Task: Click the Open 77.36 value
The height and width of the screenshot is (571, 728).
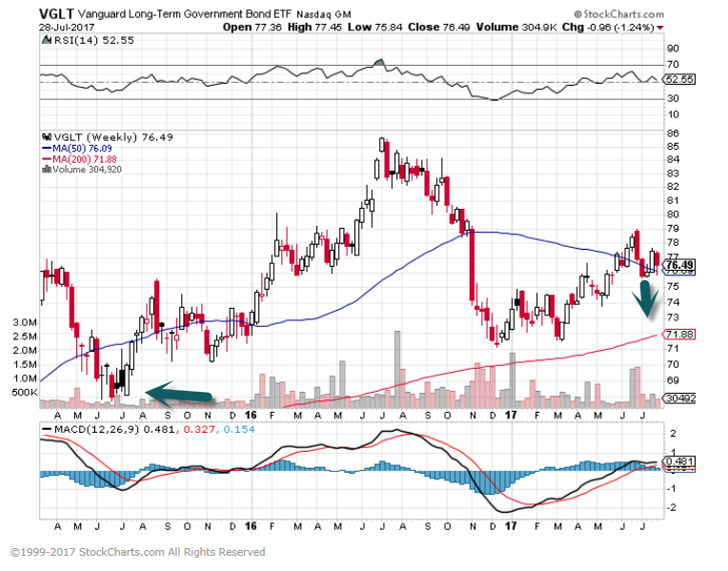Action: (x=253, y=28)
